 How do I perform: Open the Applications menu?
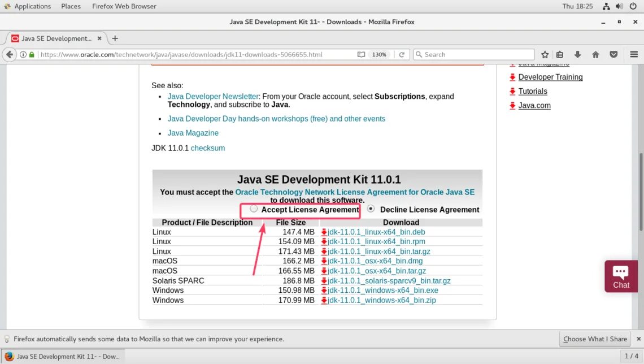(x=32, y=6)
